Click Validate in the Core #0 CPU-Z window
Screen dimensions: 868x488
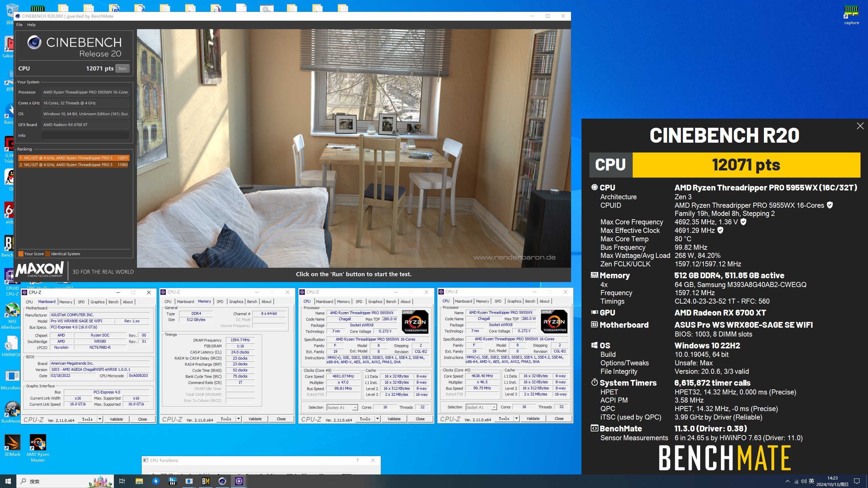[533, 419]
